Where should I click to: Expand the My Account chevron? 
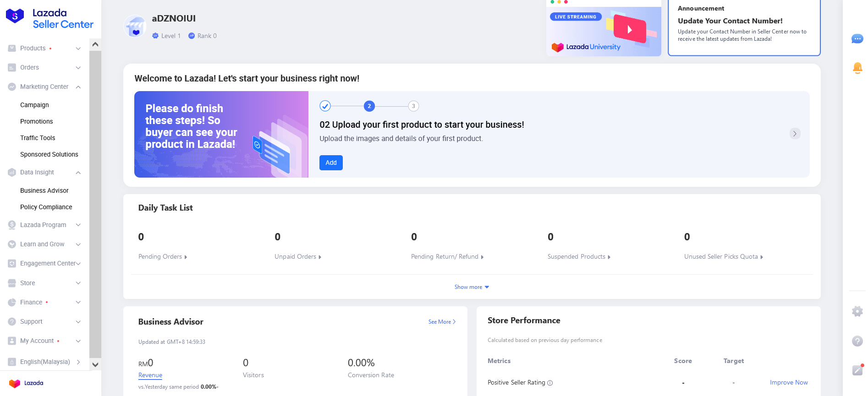point(78,341)
